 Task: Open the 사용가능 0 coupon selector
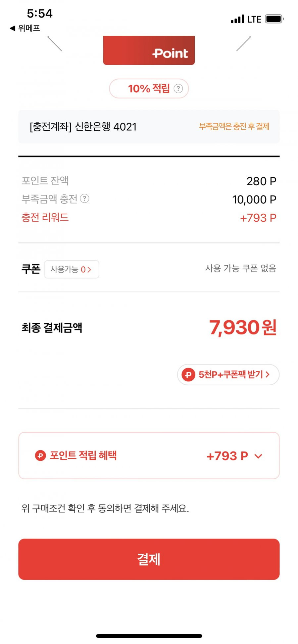72,269
